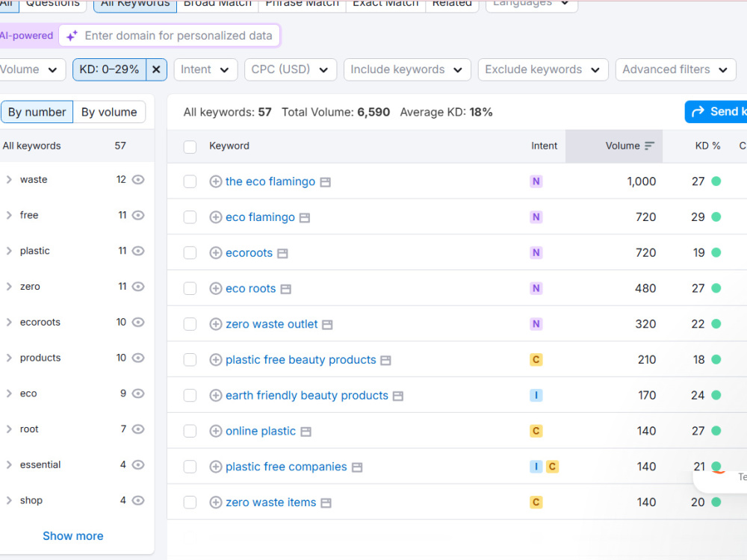Screen dimensions: 747x560
Task: Click plus icon beside 'eco roots'
Action: click(x=216, y=288)
